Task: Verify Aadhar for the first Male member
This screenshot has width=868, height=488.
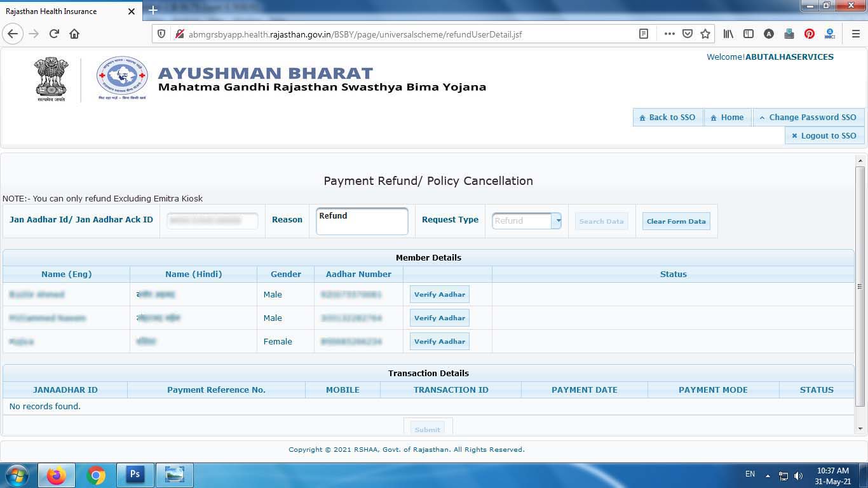Action: [x=440, y=294]
